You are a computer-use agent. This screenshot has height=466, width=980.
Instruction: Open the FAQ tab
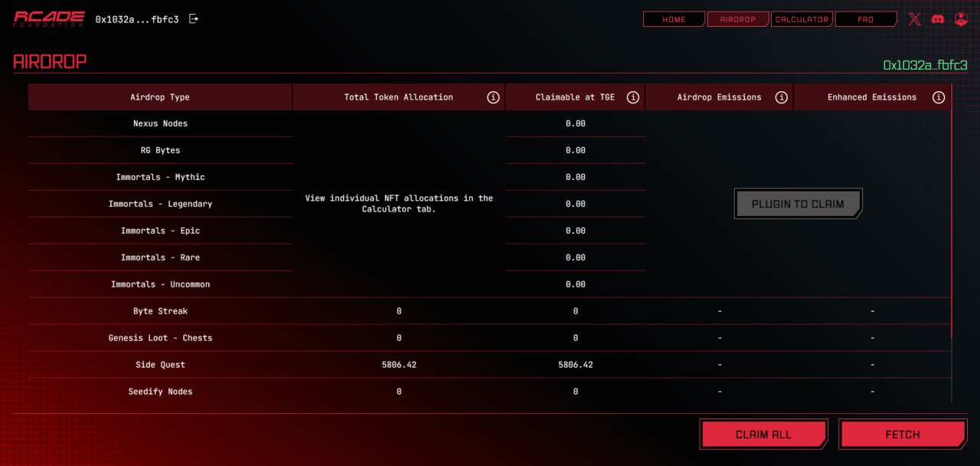tap(866, 19)
